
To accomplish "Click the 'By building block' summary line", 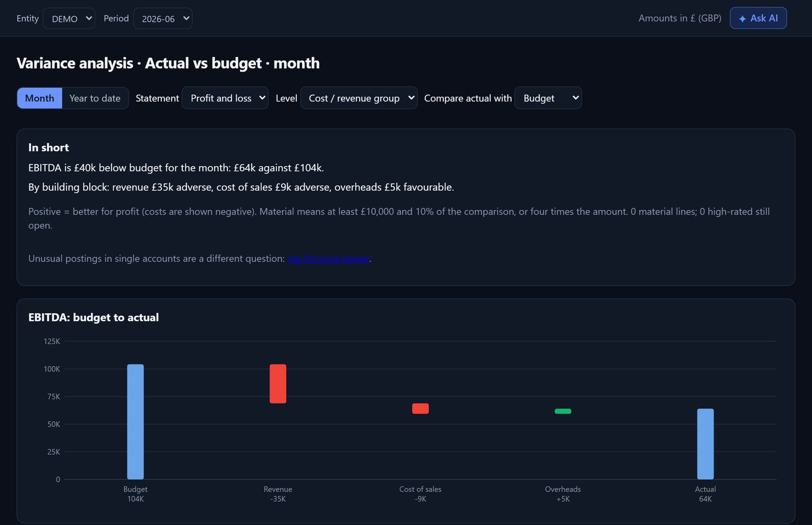I will (241, 187).
